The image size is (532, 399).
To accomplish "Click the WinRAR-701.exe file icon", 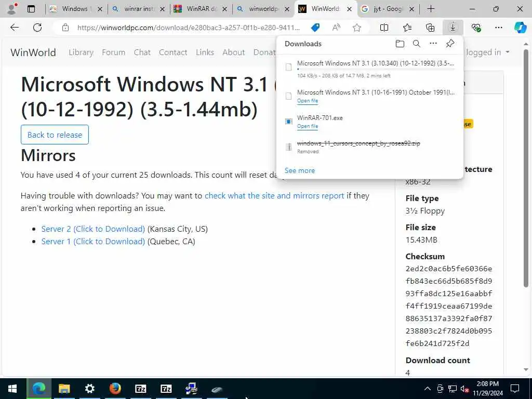I will point(288,122).
